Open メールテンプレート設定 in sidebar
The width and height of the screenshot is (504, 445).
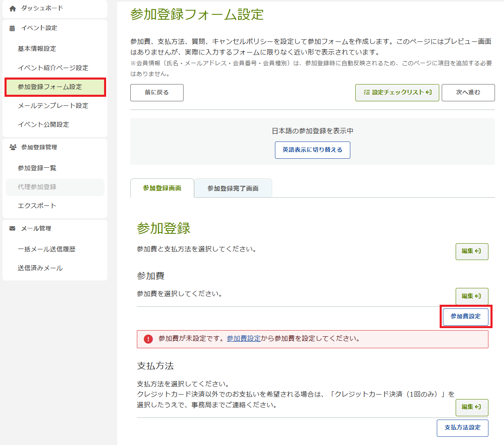[x=53, y=106]
